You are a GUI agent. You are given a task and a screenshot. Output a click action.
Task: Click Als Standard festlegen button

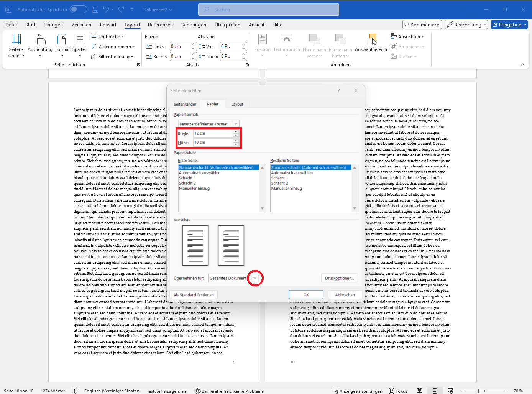[194, 295]
